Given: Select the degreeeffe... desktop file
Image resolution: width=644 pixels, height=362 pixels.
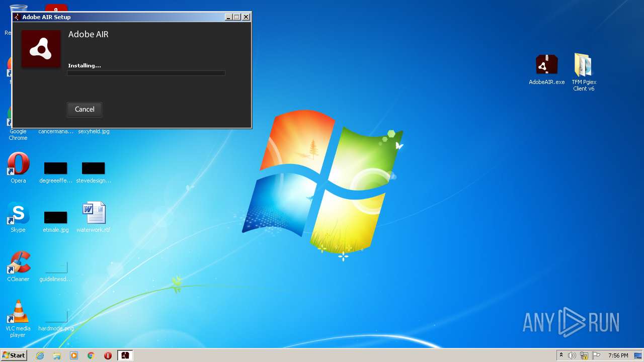Looking at the screenshot, I should pyautogui.click(x=55, y=172).
